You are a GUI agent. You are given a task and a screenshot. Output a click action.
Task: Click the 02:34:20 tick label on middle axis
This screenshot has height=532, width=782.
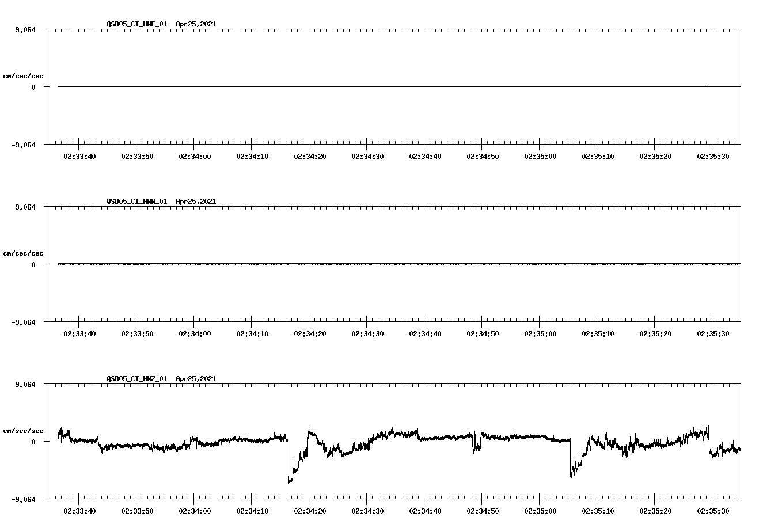click(x=310, y=332)
